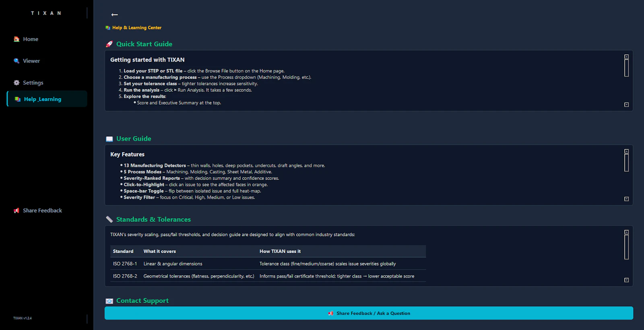Click the Severity-Ranked Reports bullet
Image resolution: width=644 pixels, height=330 pixels.
click(x=201, y=178)
